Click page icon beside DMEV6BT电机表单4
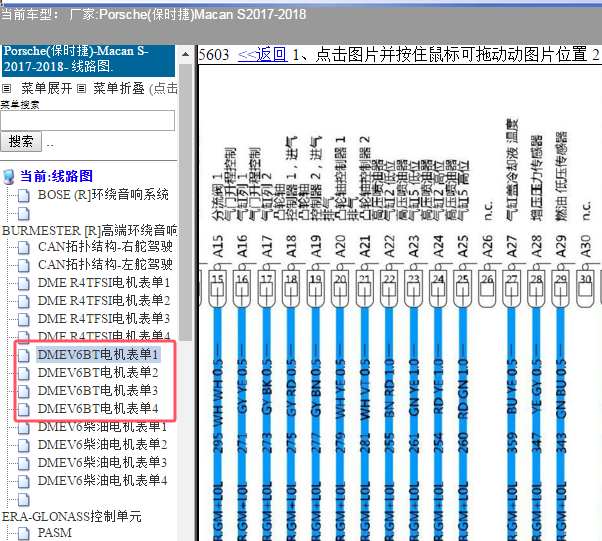602x541 pixels. 24,409
